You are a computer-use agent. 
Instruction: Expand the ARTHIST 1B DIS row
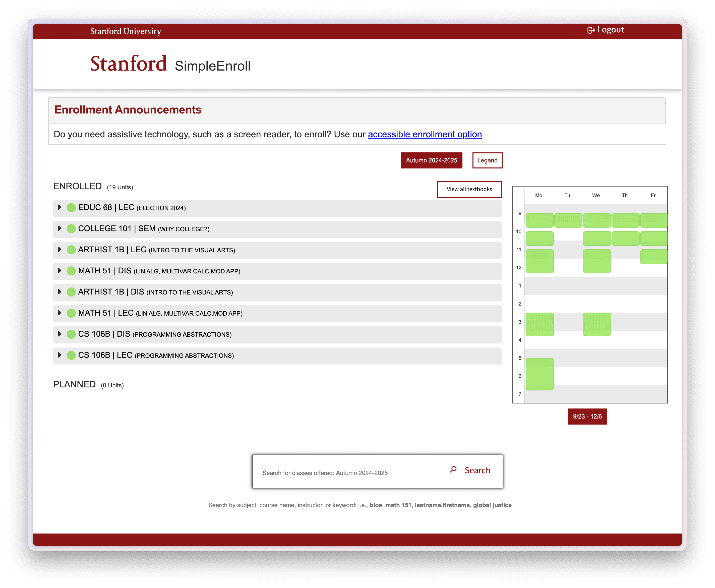click(59, 292)
